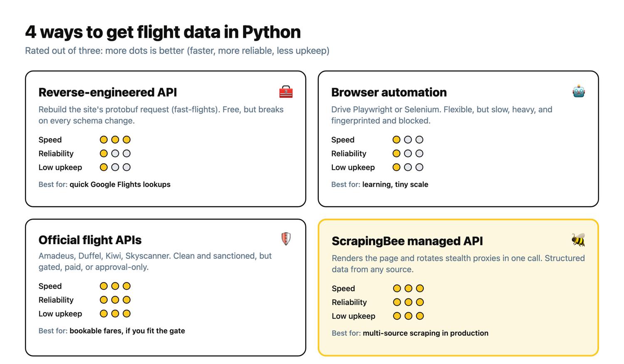Click 'Speed' label in Official flight APIs card

click(x=50, y=286)
